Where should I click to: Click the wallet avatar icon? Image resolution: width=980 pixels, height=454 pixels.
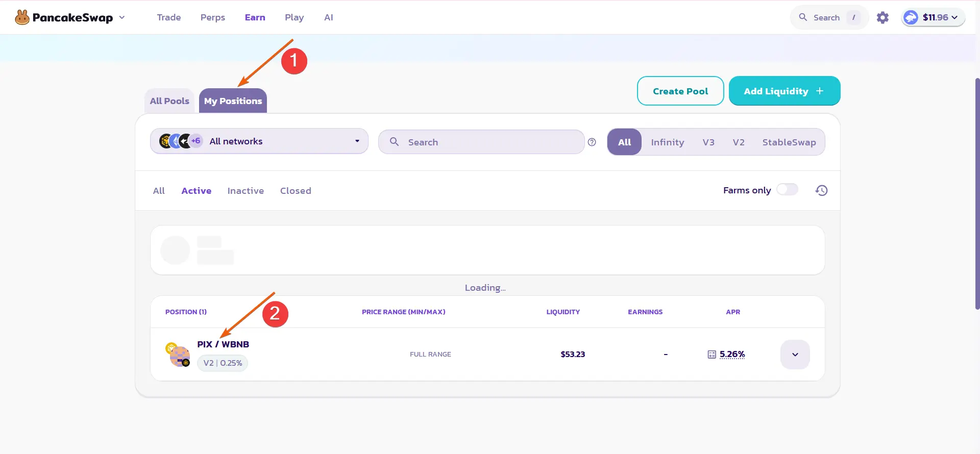pos(911,17)
